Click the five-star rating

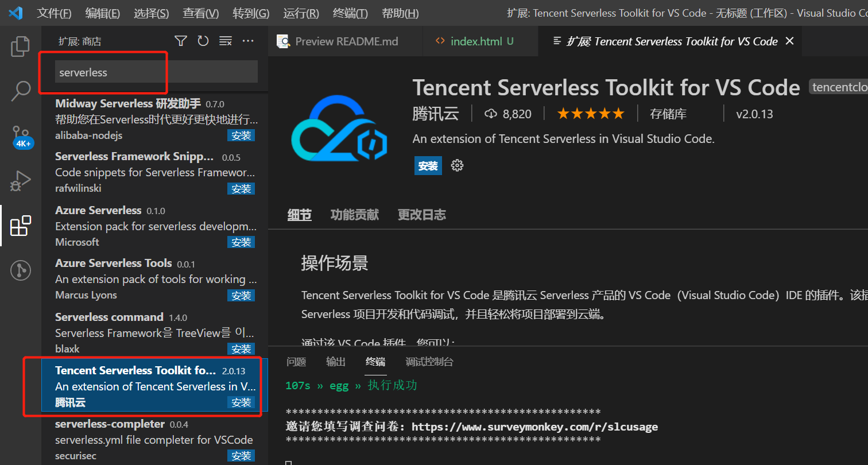tap(591, 114)
